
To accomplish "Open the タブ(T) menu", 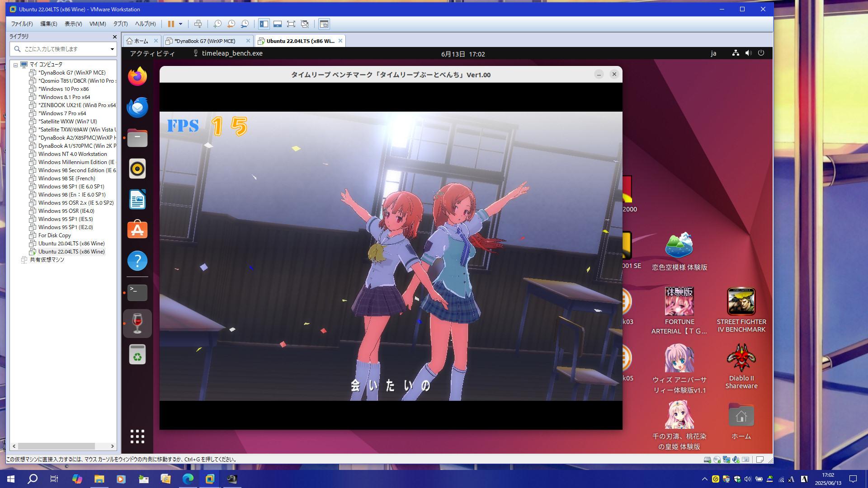I will [120, 24].
